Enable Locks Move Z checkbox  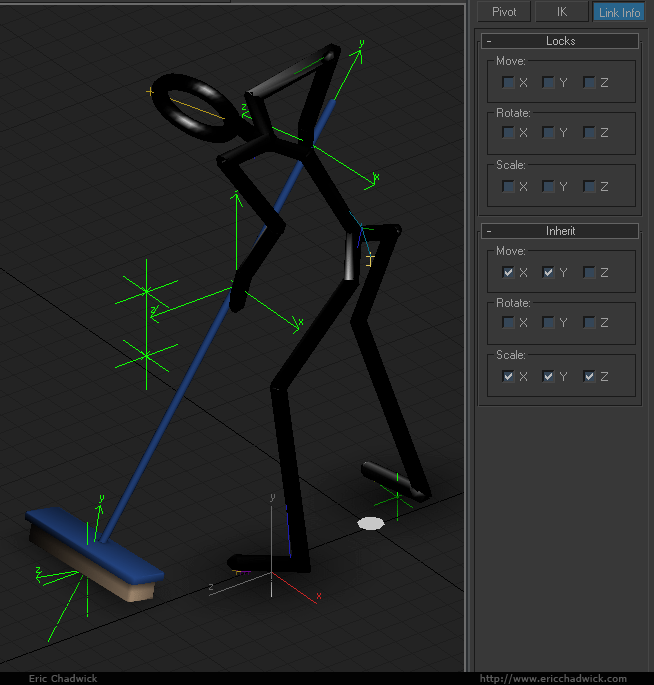[x=589, y=83]
